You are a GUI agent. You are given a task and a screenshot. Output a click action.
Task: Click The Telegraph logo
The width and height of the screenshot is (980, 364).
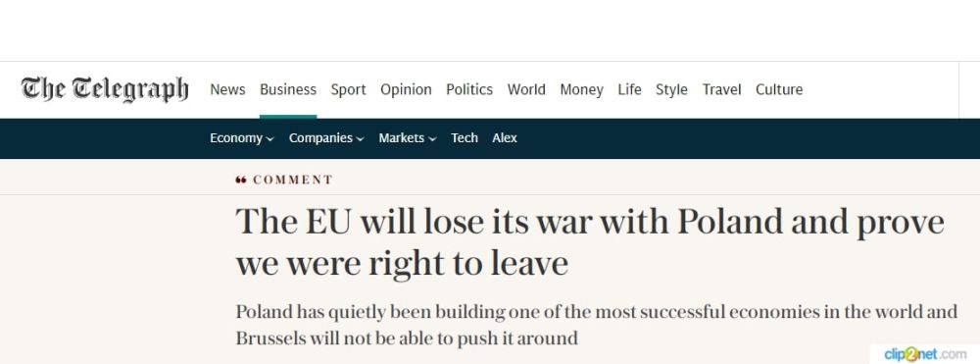click(x=105, y=89)
